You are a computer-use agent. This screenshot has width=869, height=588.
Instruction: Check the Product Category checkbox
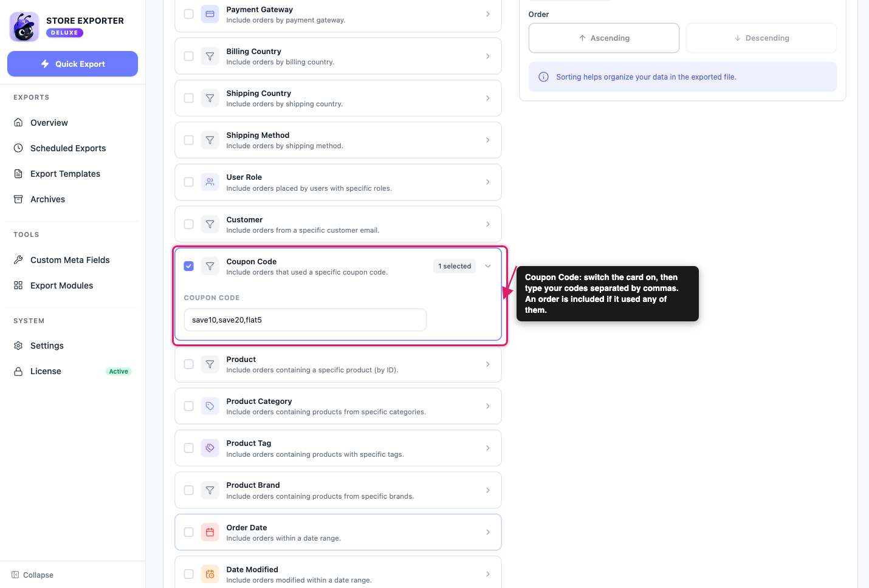coord(189,406)
